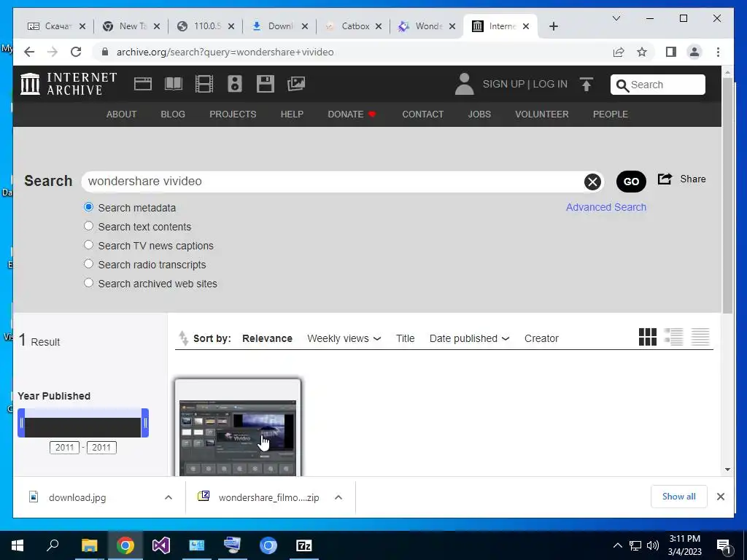Switch to tile grid view

pyautogui.click(x=648, y=337)
